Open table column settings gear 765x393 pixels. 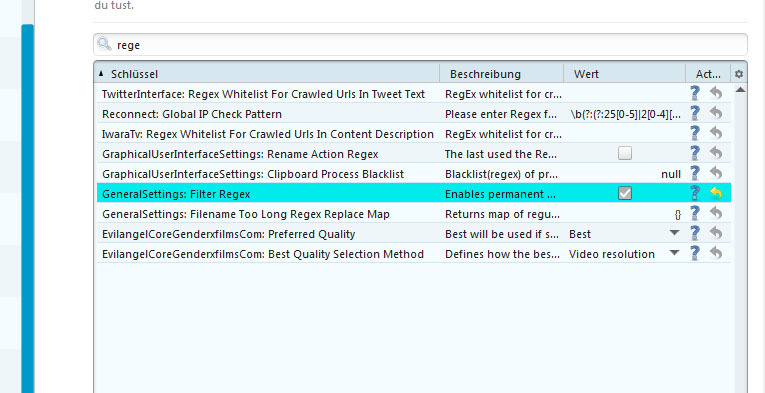tap(739, 74)
